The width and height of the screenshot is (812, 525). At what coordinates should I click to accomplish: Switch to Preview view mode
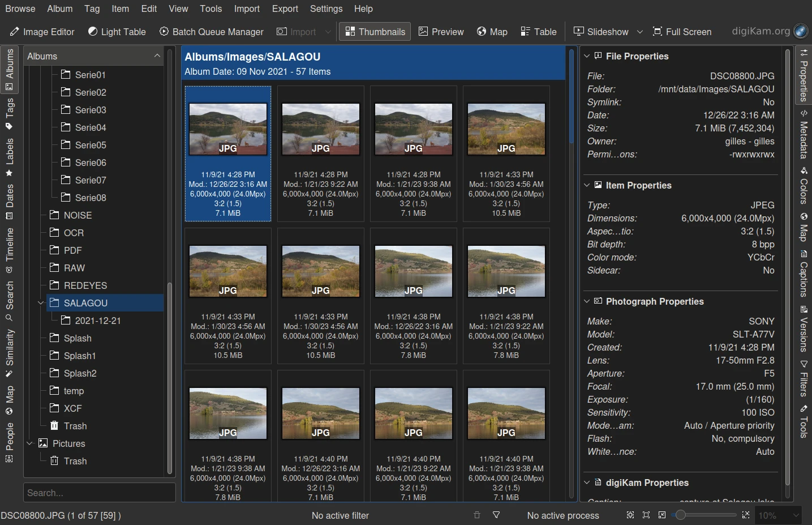[x=441, y=32]
